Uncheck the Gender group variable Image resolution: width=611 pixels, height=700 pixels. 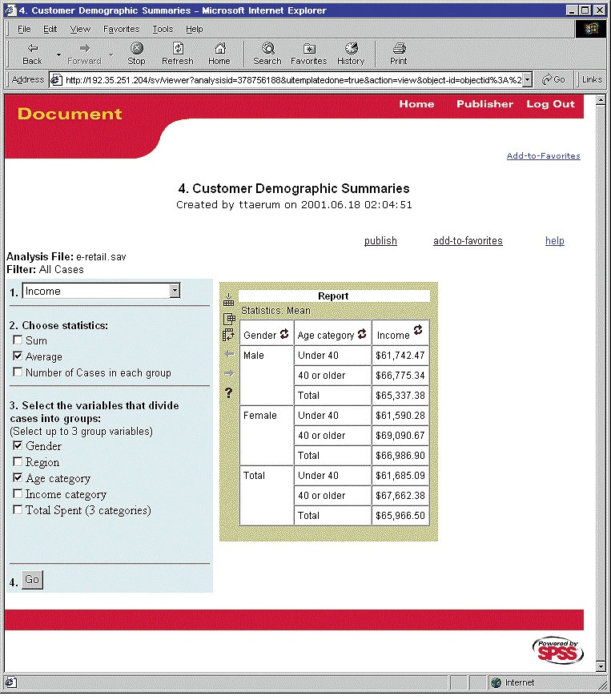(18, 445)
